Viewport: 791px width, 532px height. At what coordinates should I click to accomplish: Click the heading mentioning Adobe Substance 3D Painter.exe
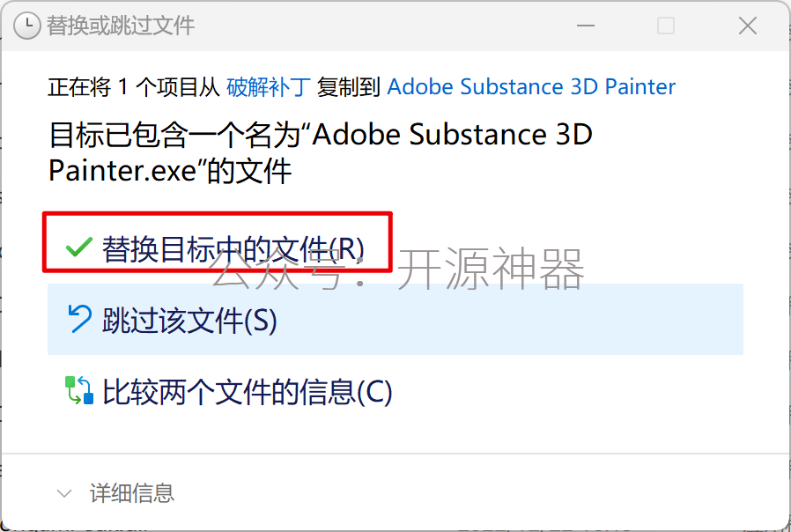(321, 152)
